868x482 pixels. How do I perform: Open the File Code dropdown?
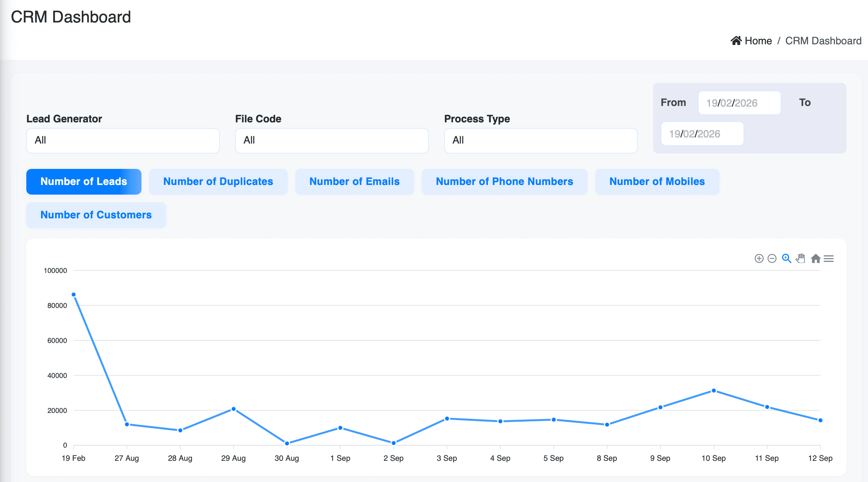pyautogui.click(x=332, y=140)
